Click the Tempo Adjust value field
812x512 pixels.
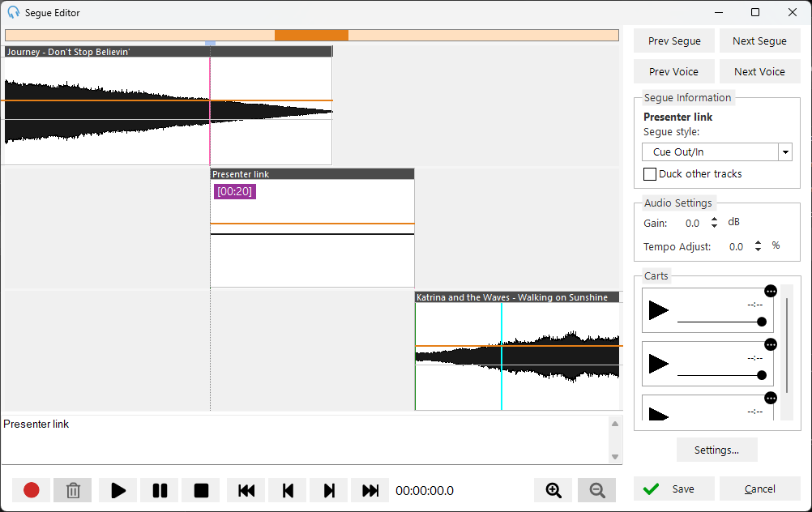(x=736, y=247)
